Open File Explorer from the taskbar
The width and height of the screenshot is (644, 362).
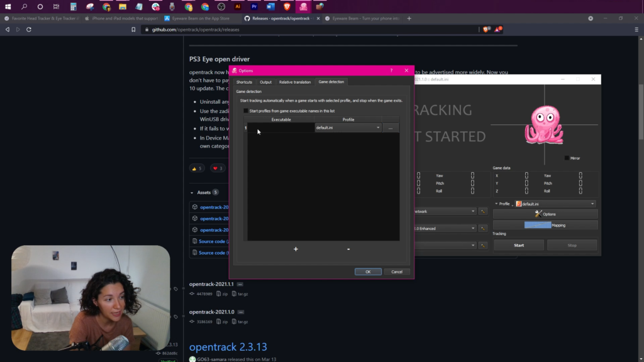pyautogui.click(x=123, y=6)
